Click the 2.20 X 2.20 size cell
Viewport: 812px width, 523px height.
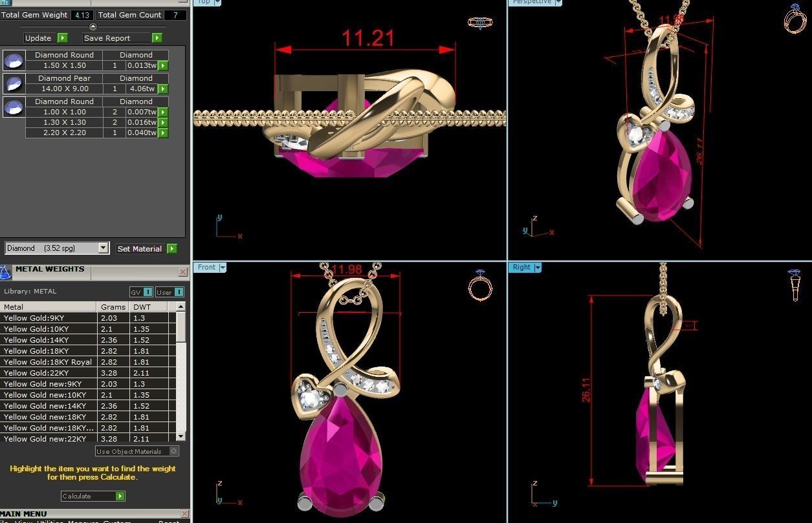point(65,133)
